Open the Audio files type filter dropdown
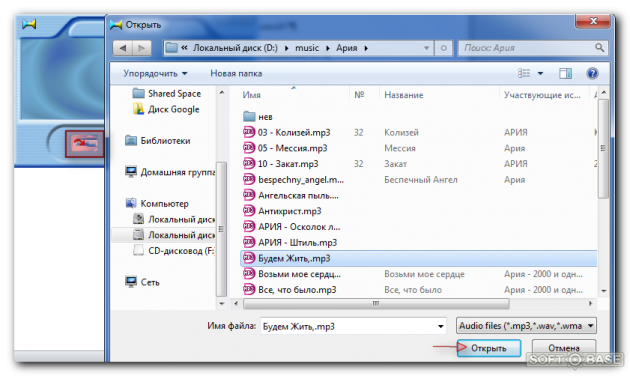Image resolution: width=630 pixels, height=376 pixels. (x=526, y=326)
